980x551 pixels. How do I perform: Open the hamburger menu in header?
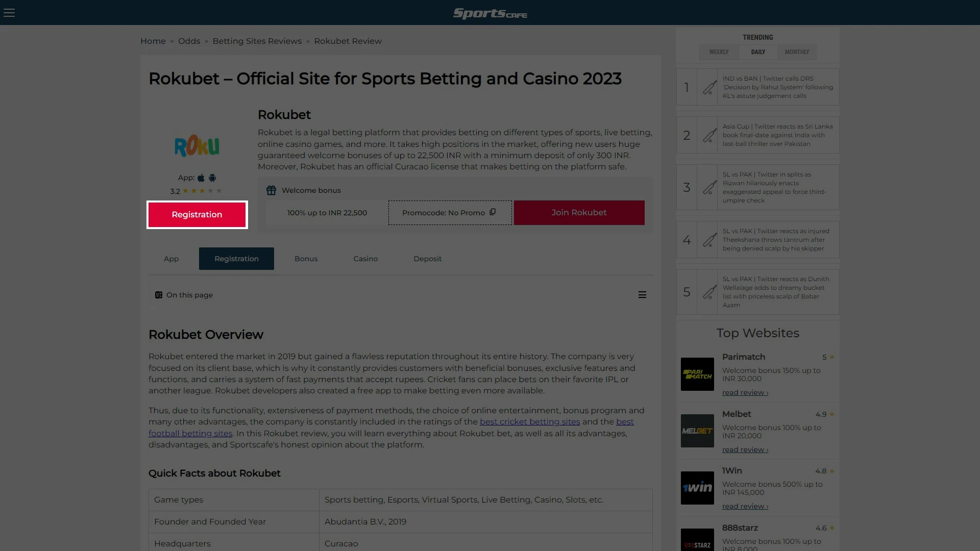pos(9,13)
